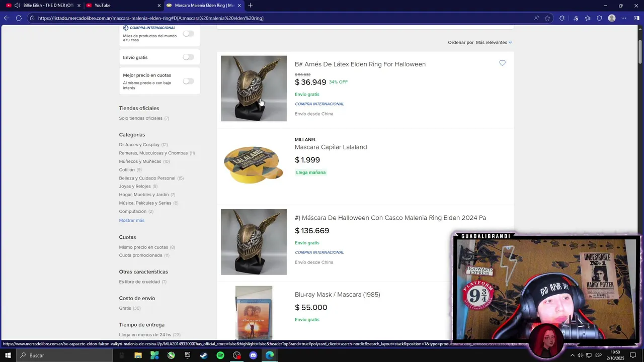Viewport: 644px width, 362px height.
Task: Switch to the YouTube tab
Action: click(x=123, y=6)
